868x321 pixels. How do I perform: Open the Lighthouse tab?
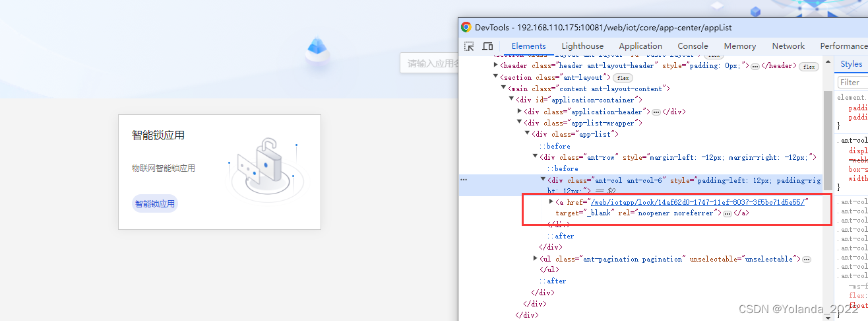tap(582, 46)
